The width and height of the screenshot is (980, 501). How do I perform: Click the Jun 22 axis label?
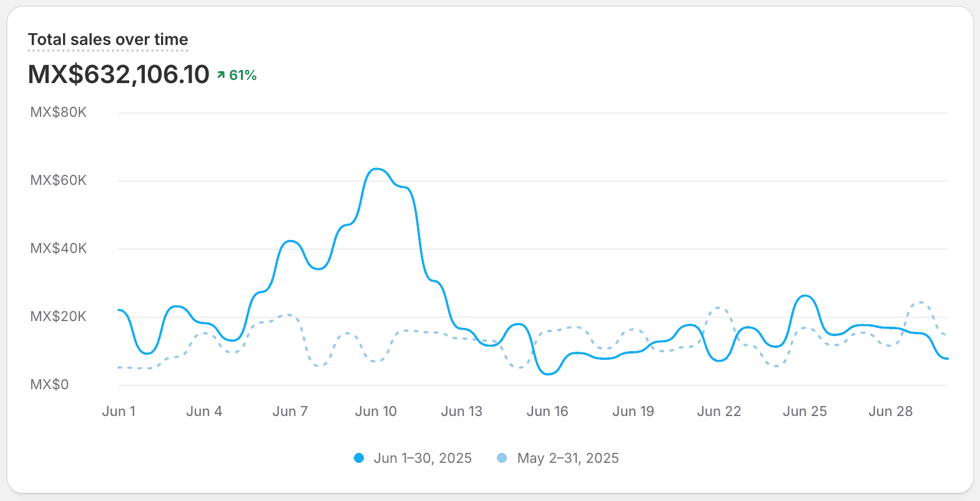pos(719,411)
